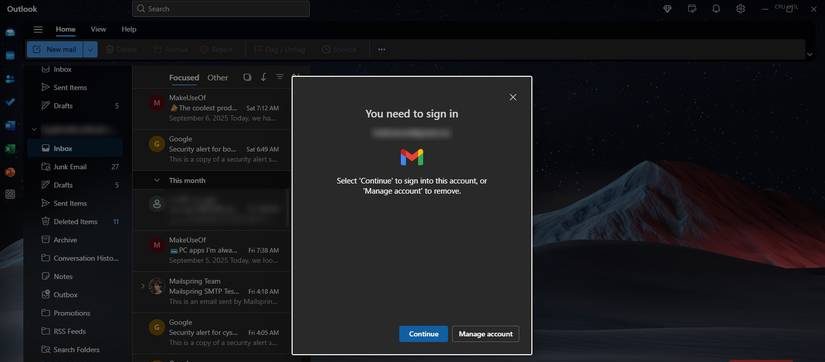Screen dimensions: 825x362
Task: Open the My Day calendar icon
Action: pos(692,9)
